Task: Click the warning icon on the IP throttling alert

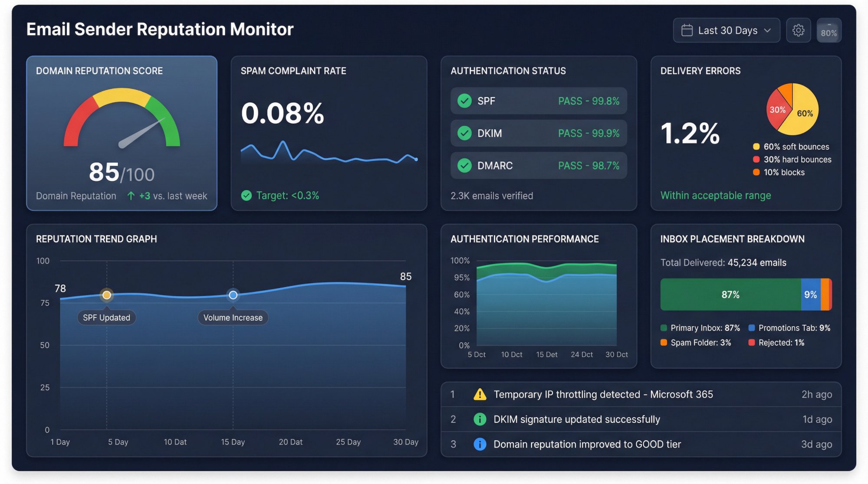Action: click(x=480, y=394)
